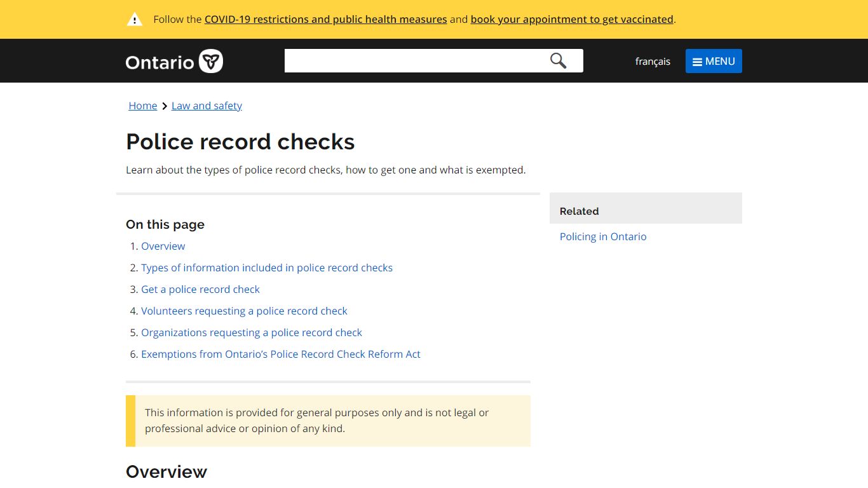Click inside the site search field

point(416,61)
